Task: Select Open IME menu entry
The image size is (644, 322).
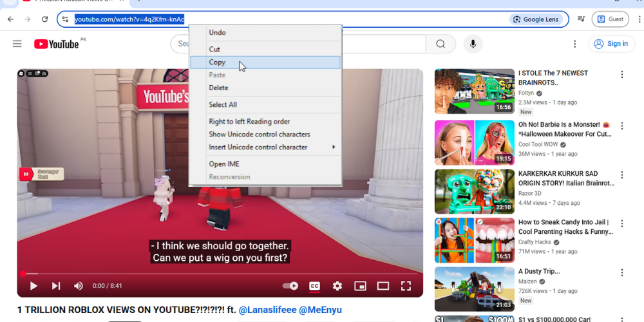Action: [265, 164]
